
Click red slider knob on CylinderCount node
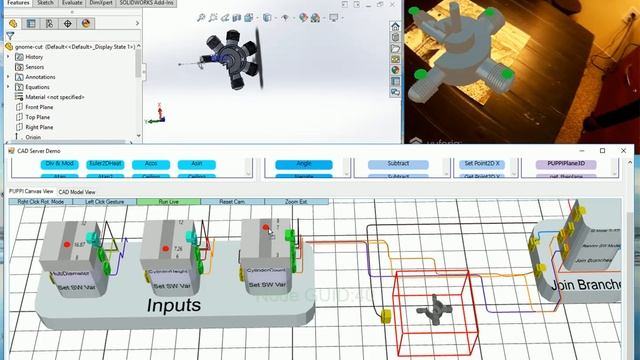(266, 227)
